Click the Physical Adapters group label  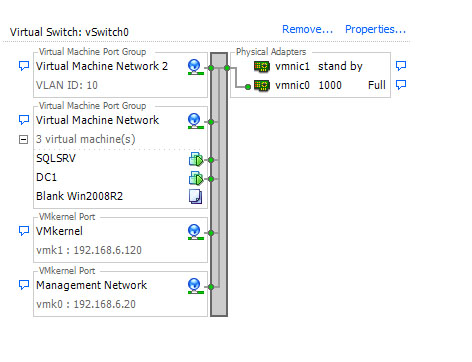[271, 52]
